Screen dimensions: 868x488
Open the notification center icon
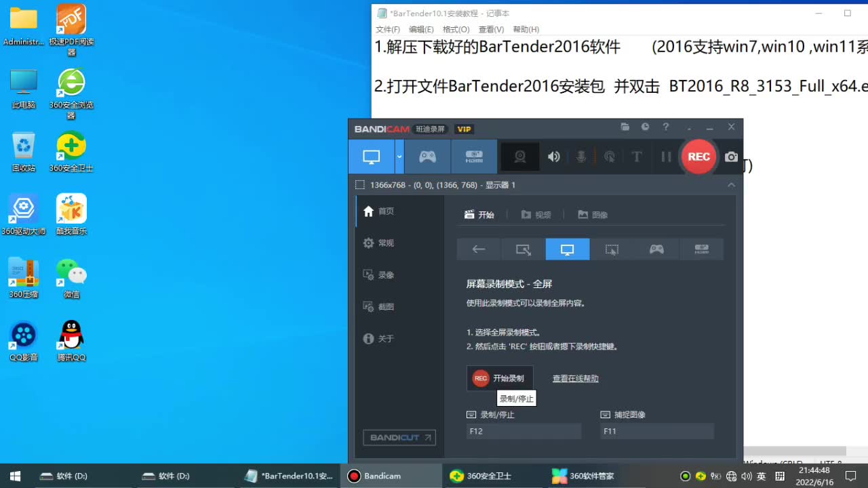click(x=850, y=476)
